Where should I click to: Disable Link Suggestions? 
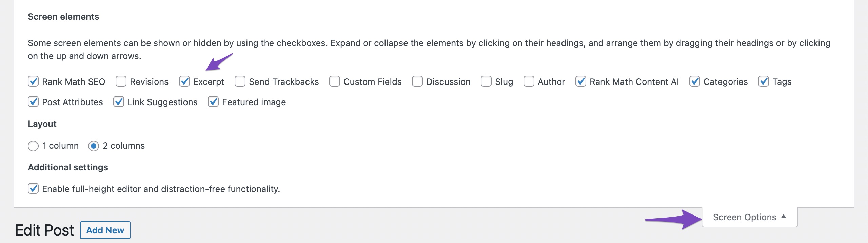pyautogui.click(x=118, y=102)
